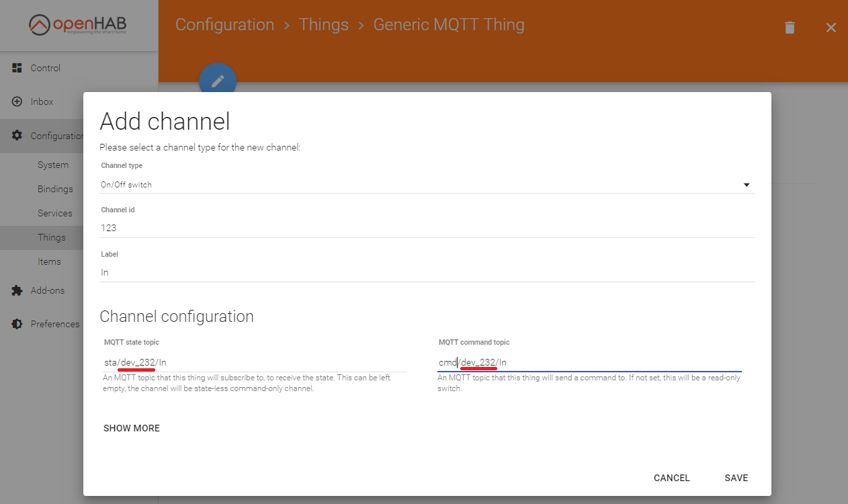Expand SHOW MORE configuration options
Viewport: 848px width, 504px height.
[x=131, y=427]
